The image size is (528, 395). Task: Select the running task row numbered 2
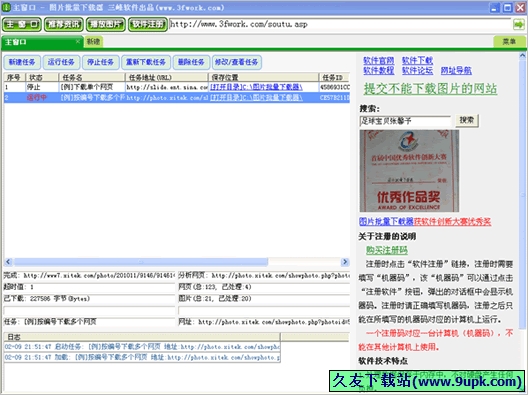(177, 98)
